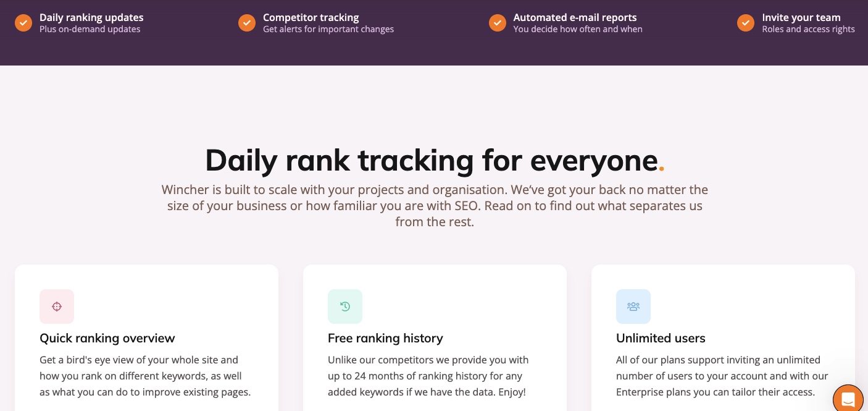Viewport: 868px width, 411px height.
Task: Click the Unlimited users card title
Action: point(661,338)
